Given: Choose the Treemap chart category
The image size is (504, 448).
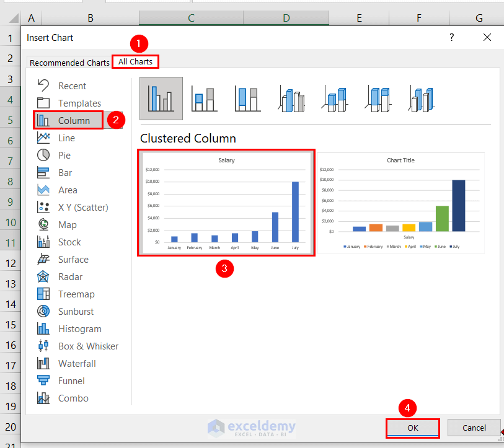Looking at the screenshot, I should coord(77,294).
